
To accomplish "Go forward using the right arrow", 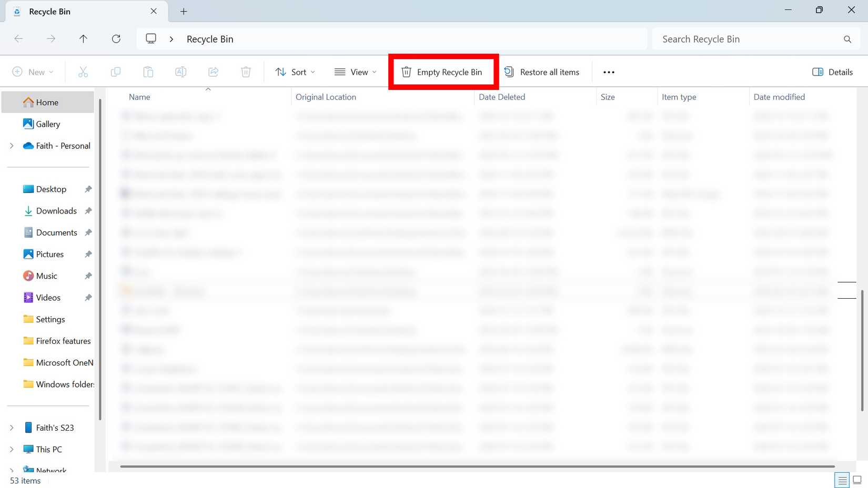I will click(x=51, y=39).
